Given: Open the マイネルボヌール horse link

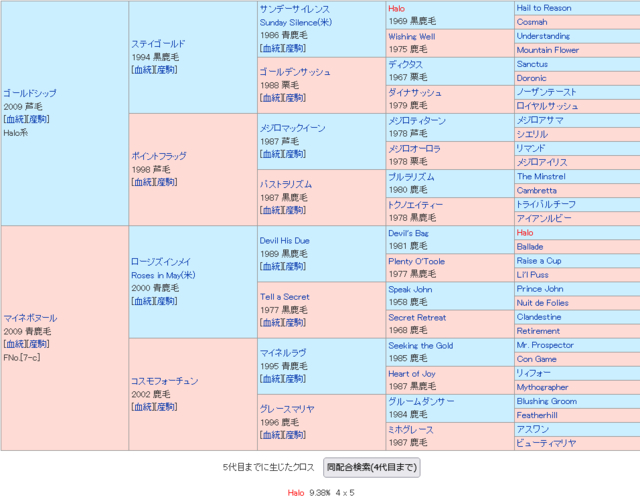Looking at the screenshot, I should (30, 318).
